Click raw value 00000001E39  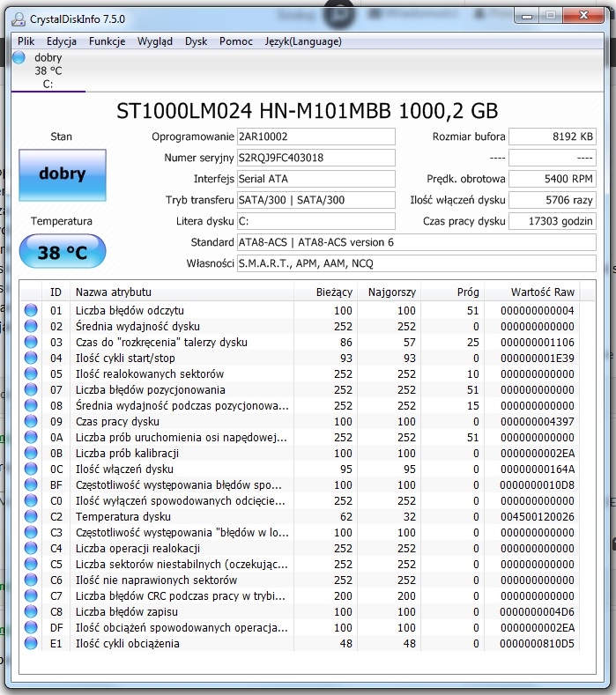538,359
